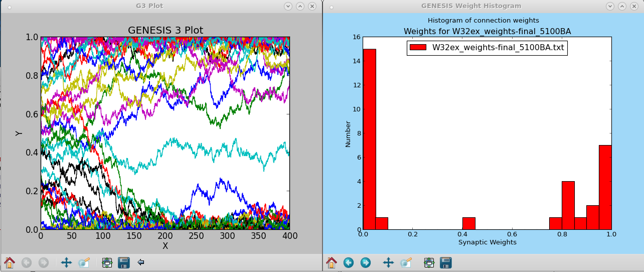The height and width of the screenshot is (272, 644).
Task: Open GENESIS Weight Histogram window menu dot
Action: (331, 7)
